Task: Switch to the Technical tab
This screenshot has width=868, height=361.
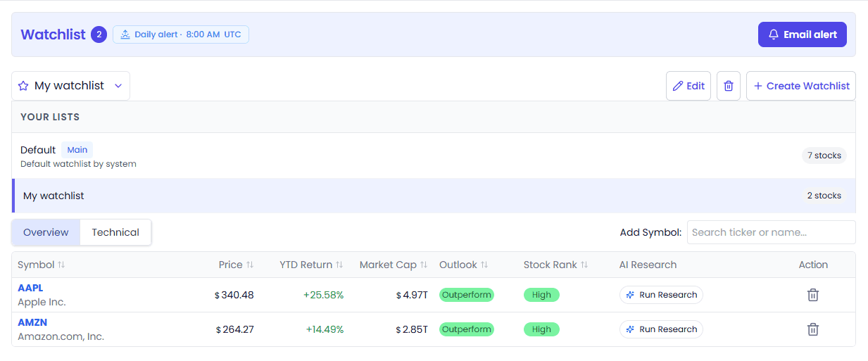Action: coord(115,232)
